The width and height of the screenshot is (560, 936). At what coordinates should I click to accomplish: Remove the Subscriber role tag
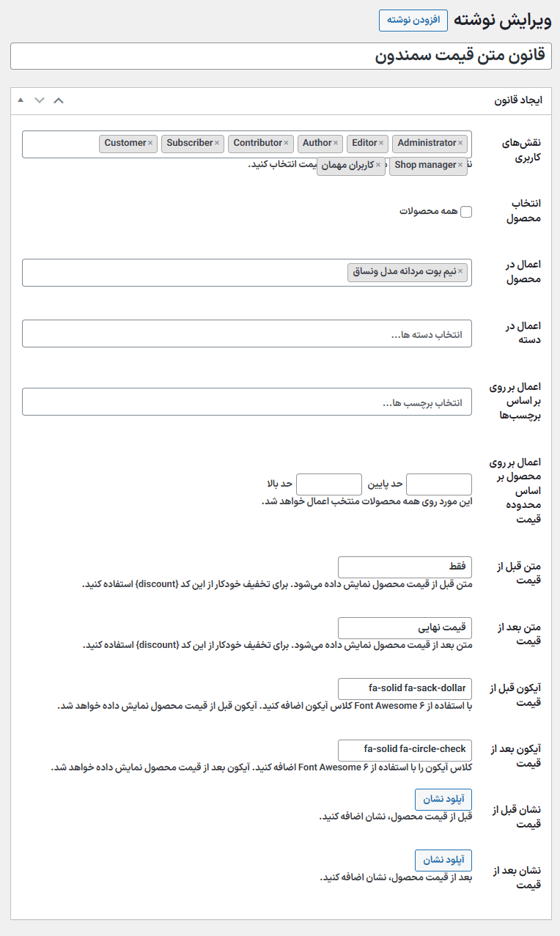pos(217,143)
